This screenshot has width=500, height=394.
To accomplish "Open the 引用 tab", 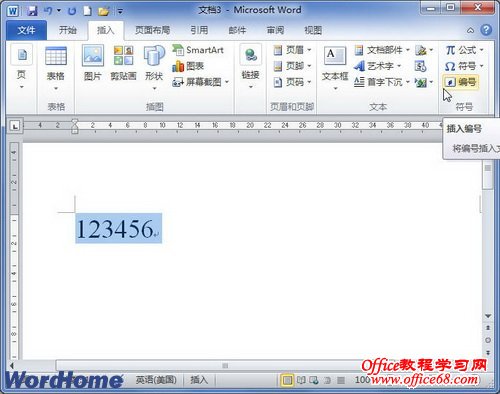I will click(199, 30).
